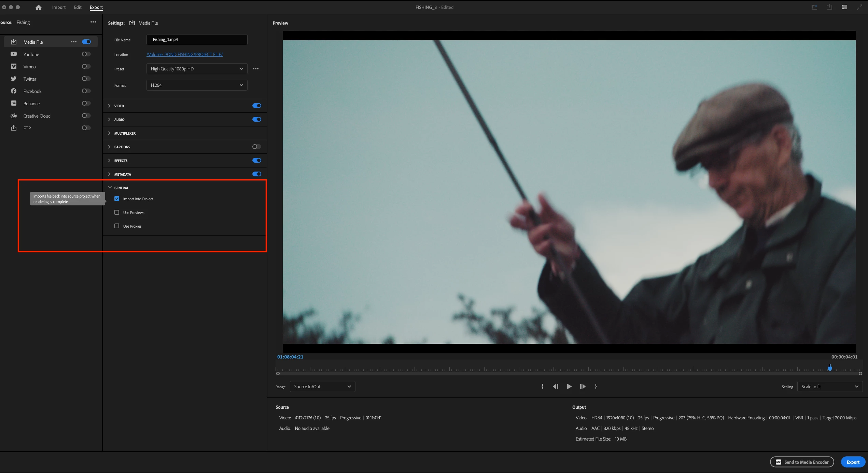
Task: Click the Home icon in the header
Action: [39, 7]
